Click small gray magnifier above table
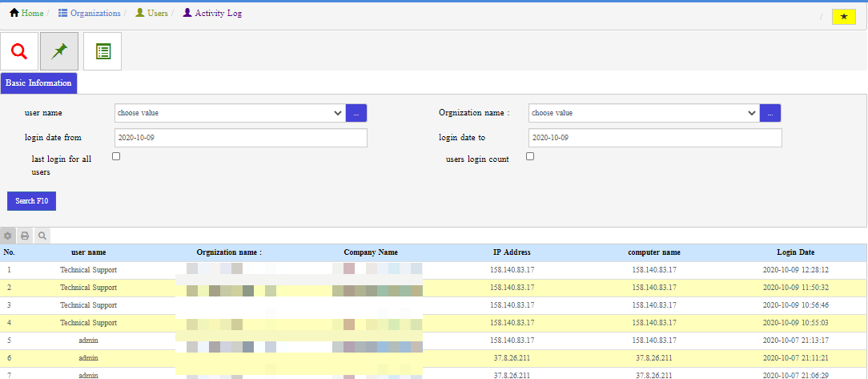The image size is (868, 379). coord(42,236)
